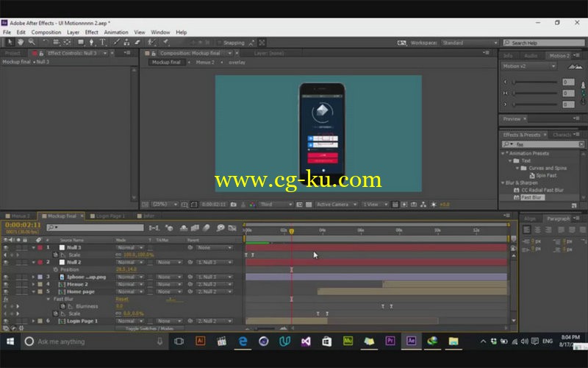
Task: Click the snapshot camera icon in viewer
Action: [x=234, y=205]
